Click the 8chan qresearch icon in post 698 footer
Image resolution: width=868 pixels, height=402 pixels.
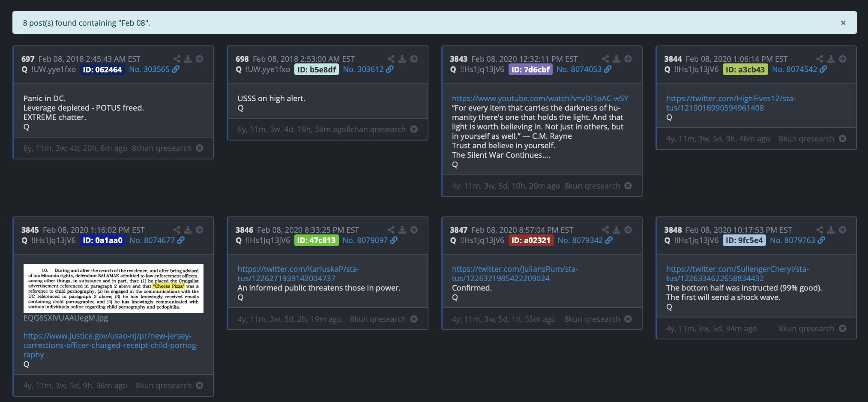(414, 129)
